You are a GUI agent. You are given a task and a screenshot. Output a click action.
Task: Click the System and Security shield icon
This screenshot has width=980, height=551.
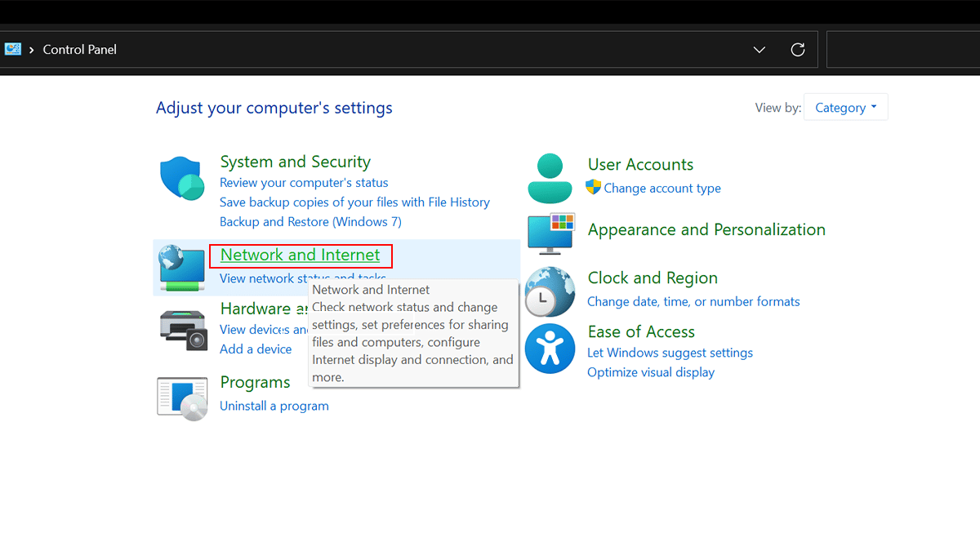tap(181, 179)
